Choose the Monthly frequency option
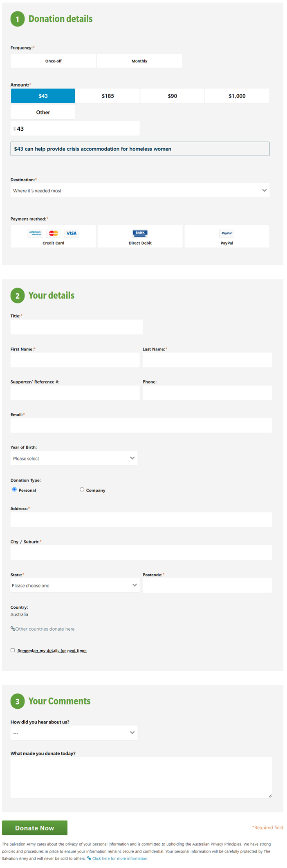Viewport: 287px width, 868px height. (x=139, y=61)
